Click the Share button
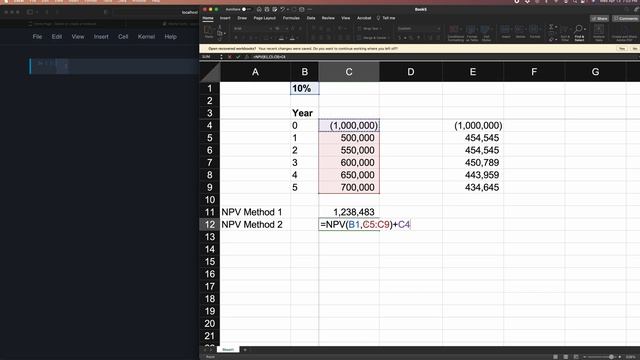 [x=600, y=18]
